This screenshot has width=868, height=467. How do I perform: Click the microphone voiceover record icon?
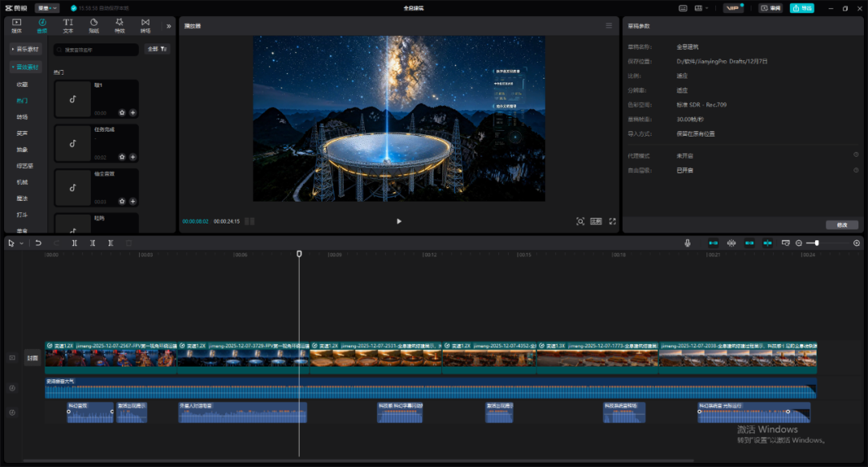pyautogui.click(x=687, y=243)
